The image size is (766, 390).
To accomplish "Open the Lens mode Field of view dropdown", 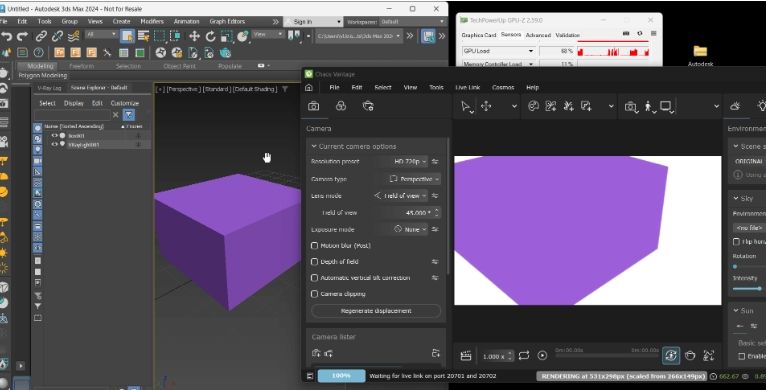I will [x=400, y=195].
